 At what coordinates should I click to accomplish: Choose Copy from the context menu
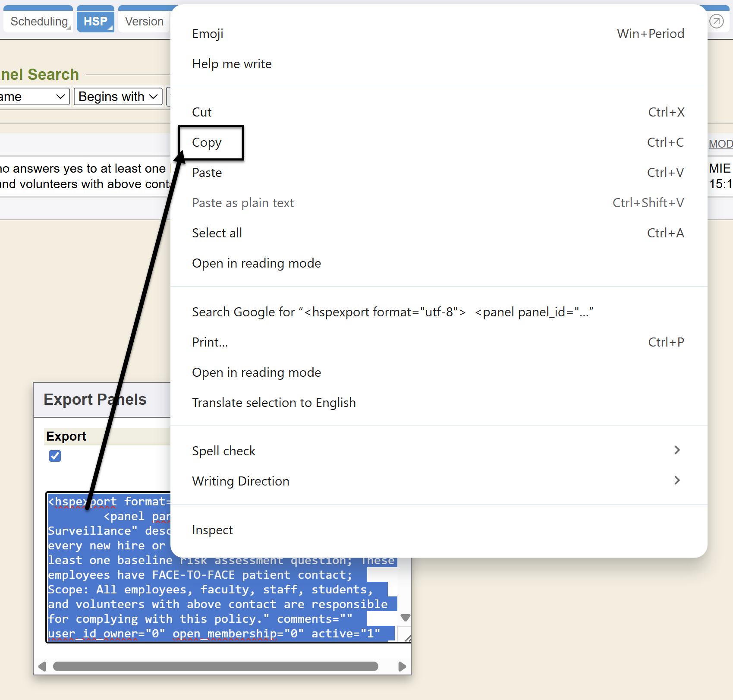click(207, 142)
